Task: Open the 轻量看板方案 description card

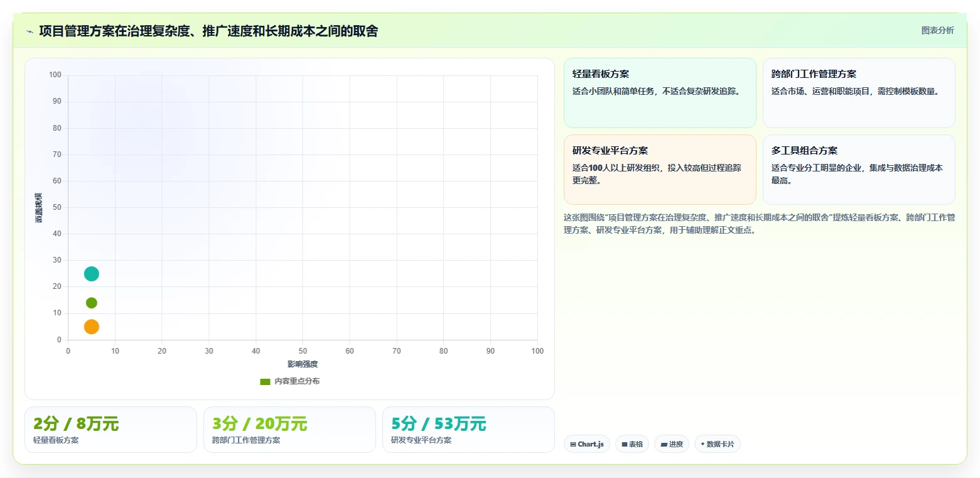Action: (x=660, y=93)
